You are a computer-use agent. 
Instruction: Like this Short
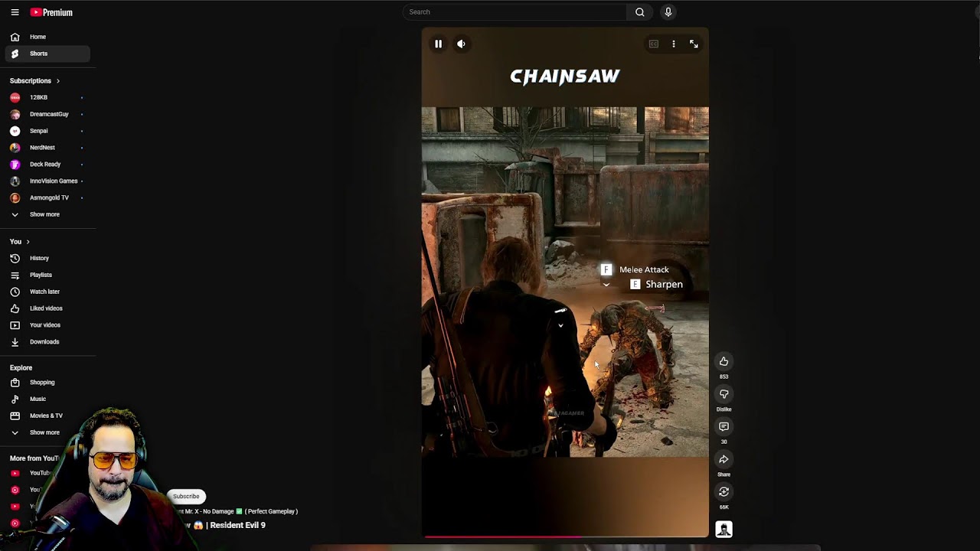724,361
